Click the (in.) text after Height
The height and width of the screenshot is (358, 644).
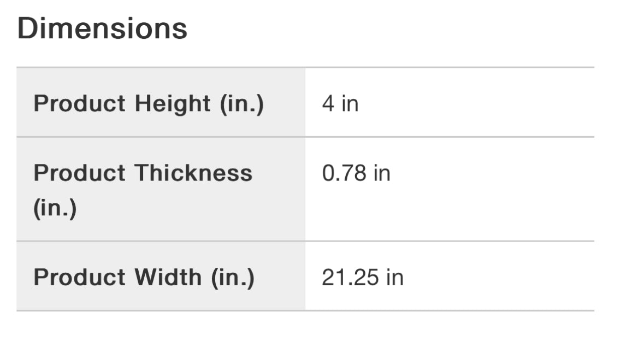click(242, 103)
